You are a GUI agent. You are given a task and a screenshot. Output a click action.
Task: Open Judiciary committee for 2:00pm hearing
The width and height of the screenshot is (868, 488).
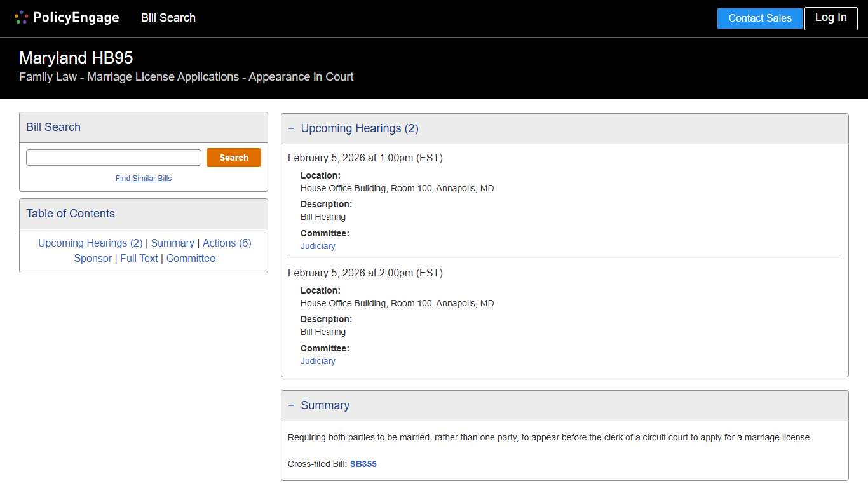[318, 361]
